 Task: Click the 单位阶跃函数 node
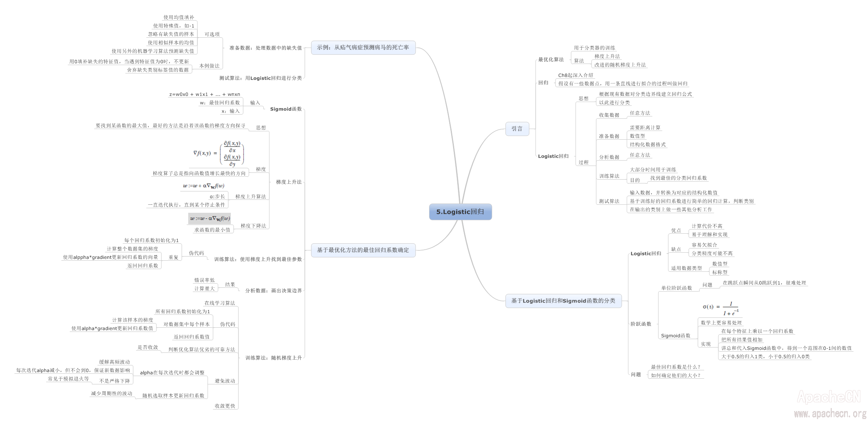pyautogui.click(x=676, y=288)
